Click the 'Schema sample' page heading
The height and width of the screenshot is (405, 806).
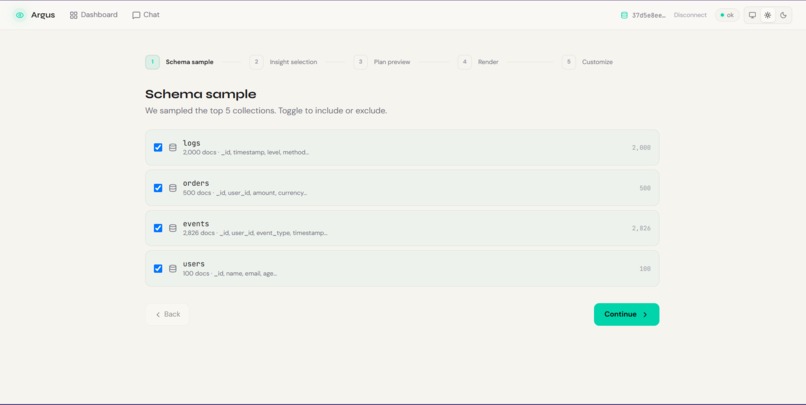[200, 94]
